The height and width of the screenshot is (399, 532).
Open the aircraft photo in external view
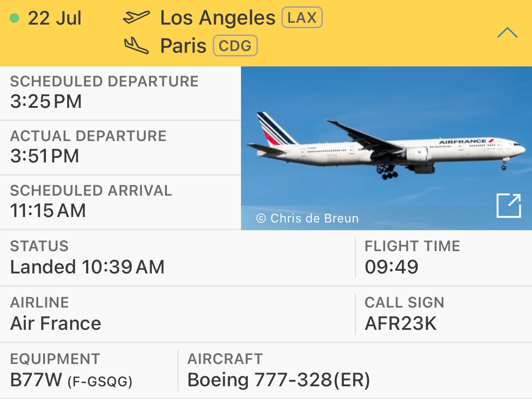pyautogui.click(x=509, y=206)
